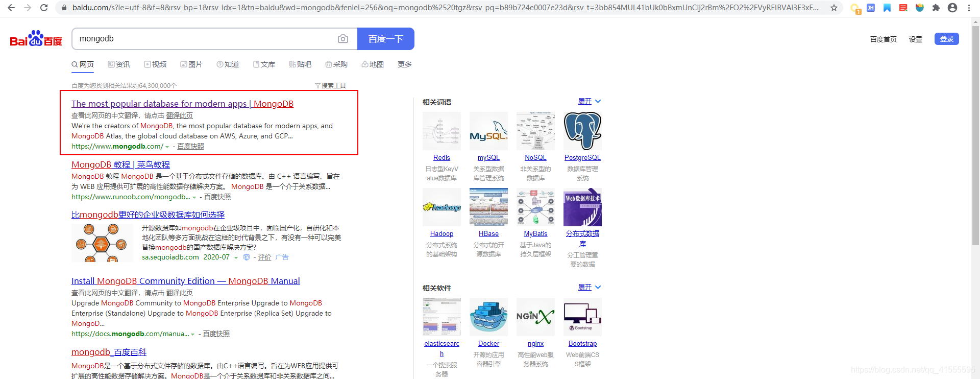This screenshot has width=980, height=379.
Task: Open the 更多 tab options
Action: click(x=405, y=64)
